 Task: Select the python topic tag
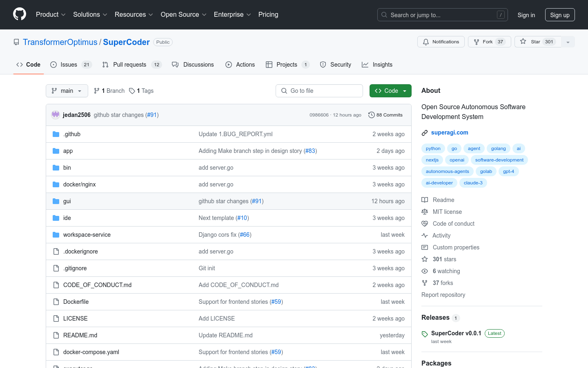point(433,148)
